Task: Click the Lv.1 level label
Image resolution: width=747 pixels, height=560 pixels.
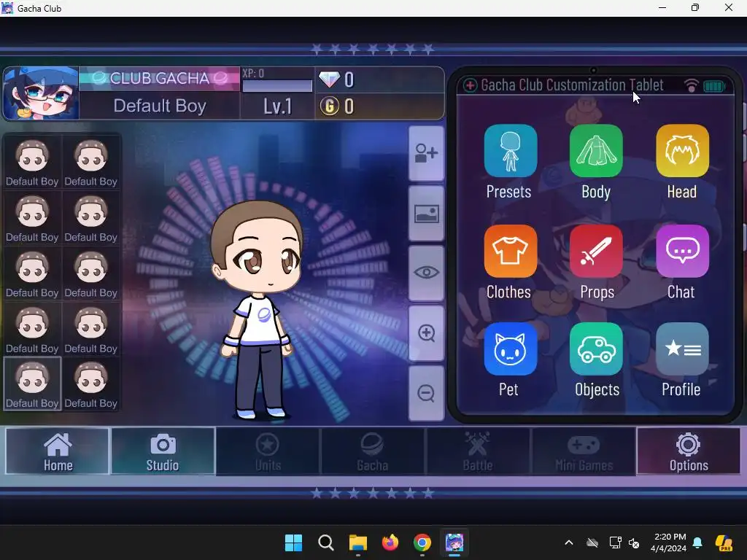Action: click(x=278, y=106)
